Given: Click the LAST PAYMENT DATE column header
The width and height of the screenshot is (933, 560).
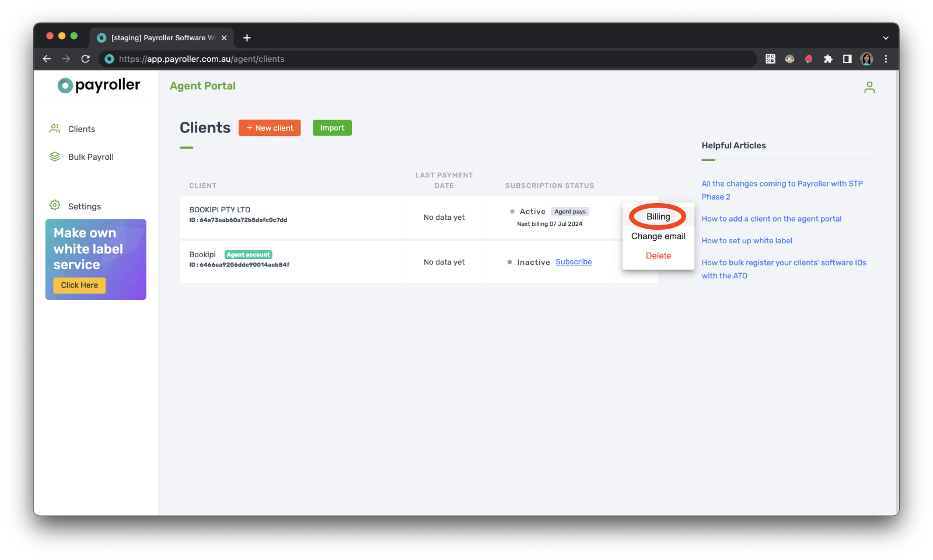Looking at the screenshot, I should coord(444,180).
